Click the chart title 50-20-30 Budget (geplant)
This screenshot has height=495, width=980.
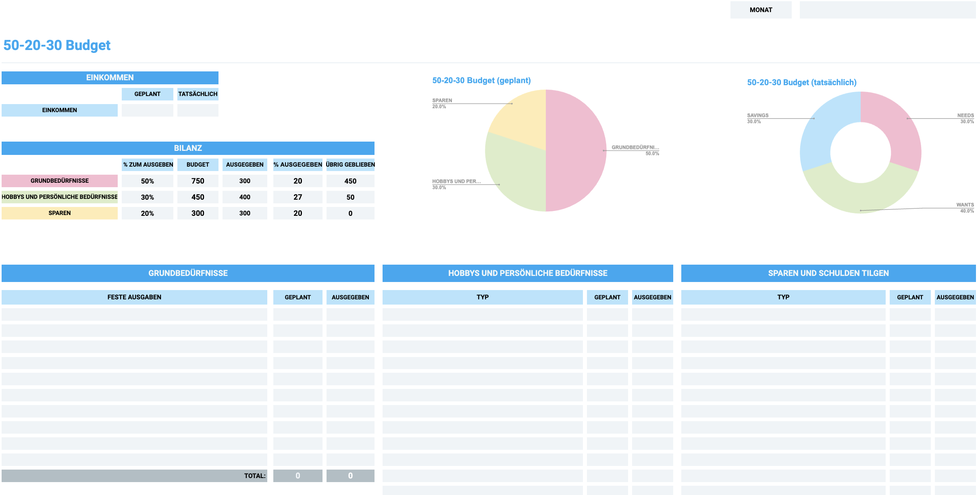coord(481,80)
